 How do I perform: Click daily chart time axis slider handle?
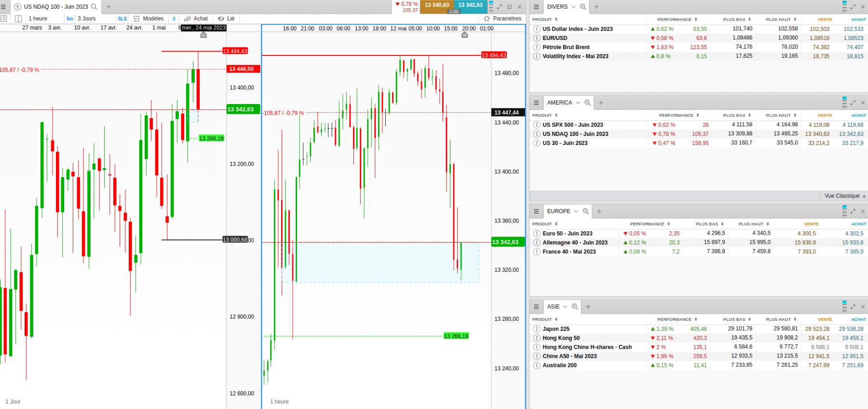click(x=203, y=35)
